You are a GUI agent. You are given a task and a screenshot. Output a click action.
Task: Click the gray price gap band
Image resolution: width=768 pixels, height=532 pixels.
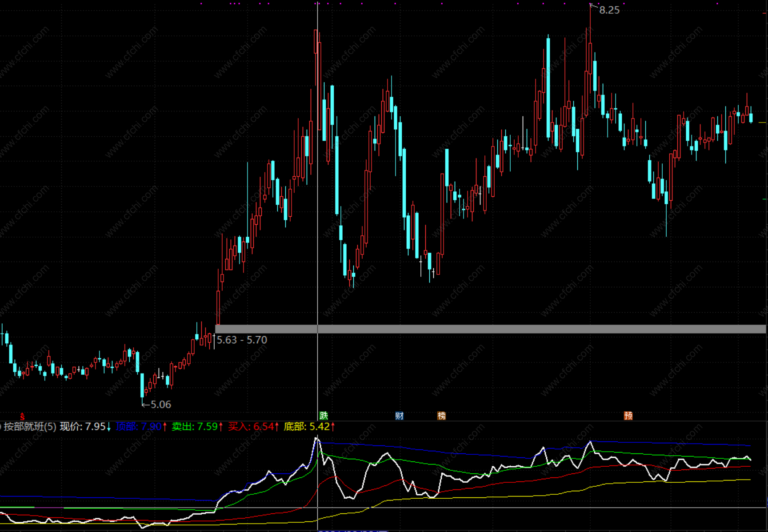pyautogui.click(x=491, y=329)
